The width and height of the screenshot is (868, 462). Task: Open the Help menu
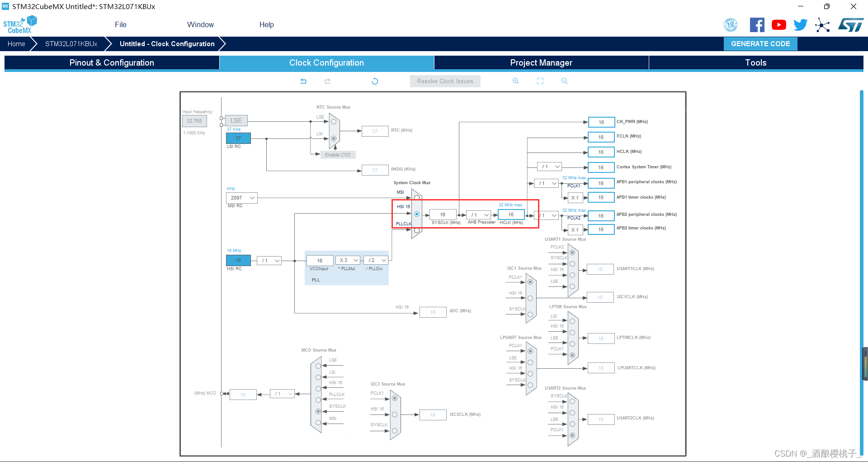click(266, 24)
